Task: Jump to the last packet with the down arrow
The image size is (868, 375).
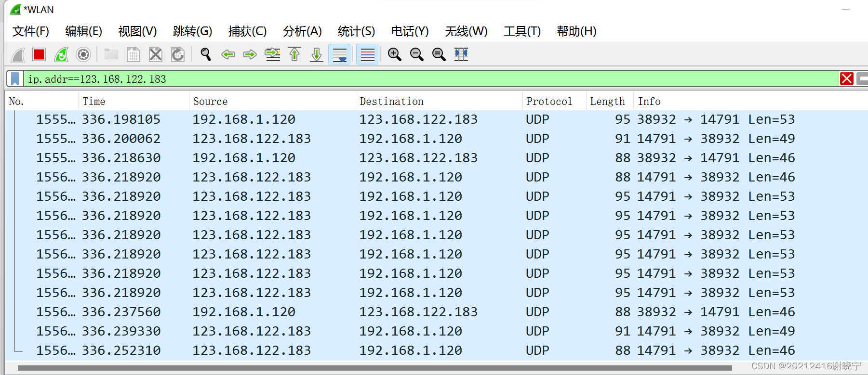Action: [x=317, y=54]
